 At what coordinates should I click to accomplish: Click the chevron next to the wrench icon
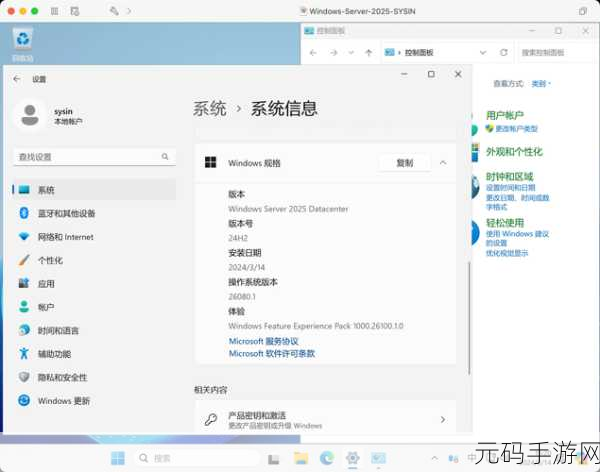129,11
